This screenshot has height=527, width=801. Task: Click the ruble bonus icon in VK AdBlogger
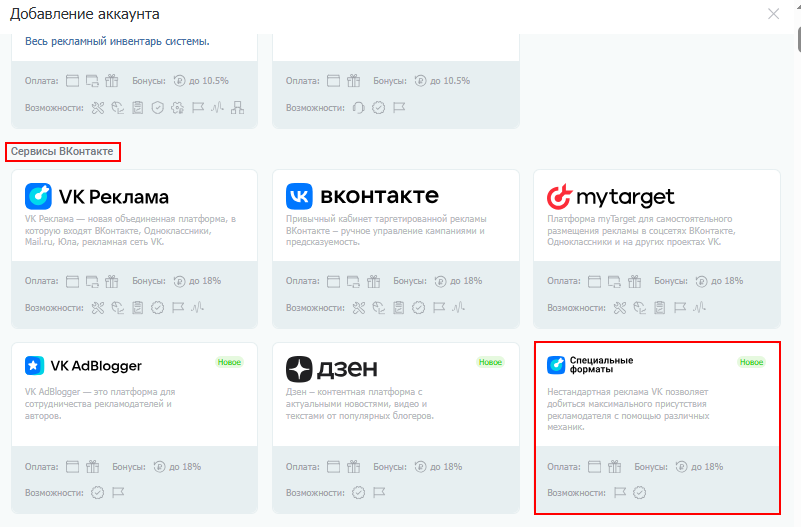click(x=159, y=467)
